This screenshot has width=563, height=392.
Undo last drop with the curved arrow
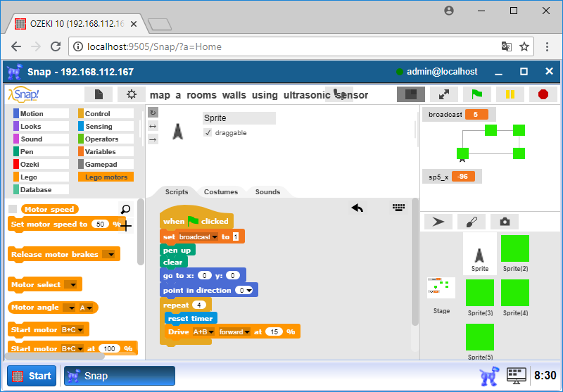pos(358,208)
